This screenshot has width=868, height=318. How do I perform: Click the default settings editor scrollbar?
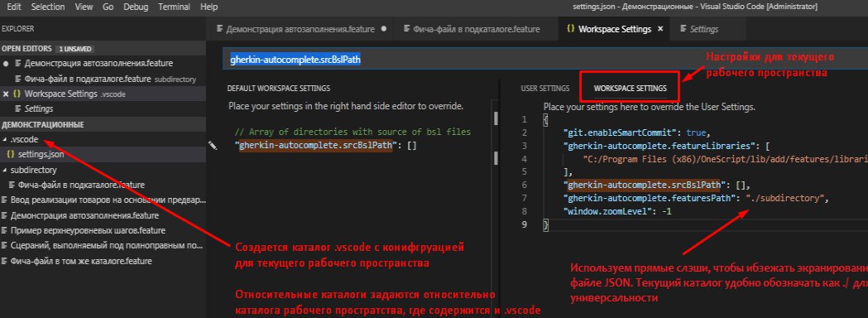tap(496, 119)
